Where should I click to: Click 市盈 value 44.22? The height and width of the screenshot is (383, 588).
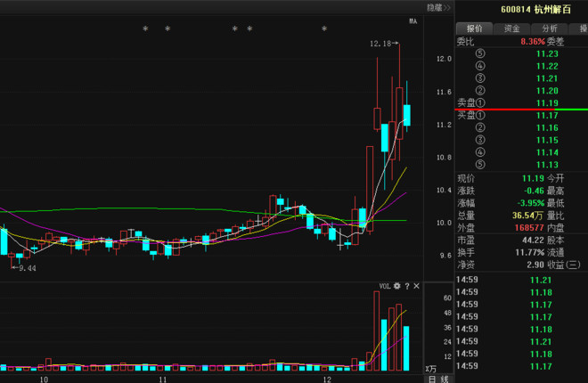[533, 240]
